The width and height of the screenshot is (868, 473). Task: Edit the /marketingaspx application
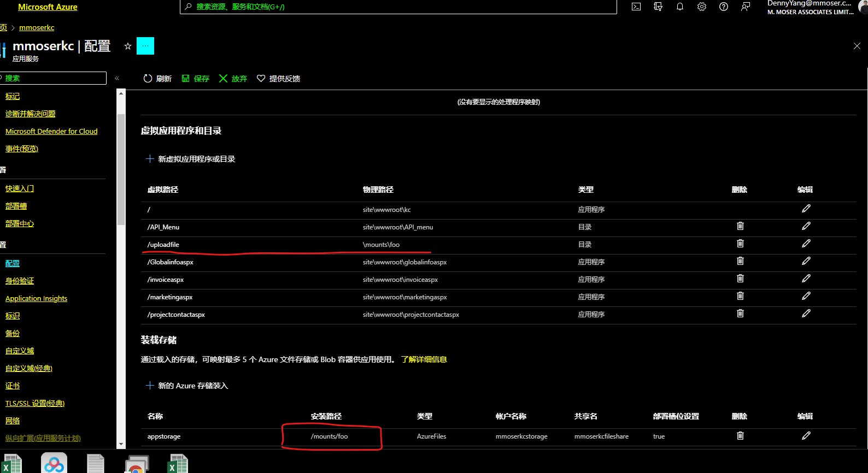(x=806, y=296)
